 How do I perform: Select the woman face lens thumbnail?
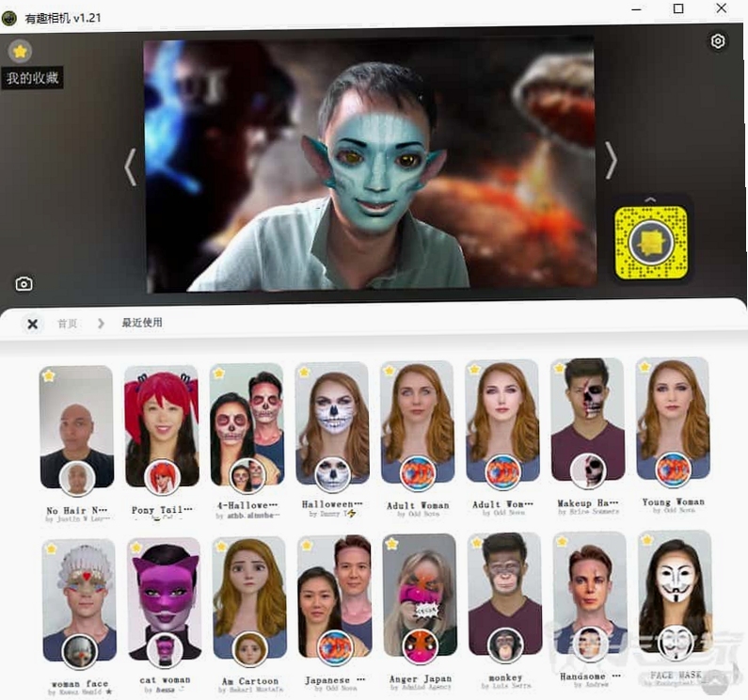pyautogui.click(x=79, y=600)
